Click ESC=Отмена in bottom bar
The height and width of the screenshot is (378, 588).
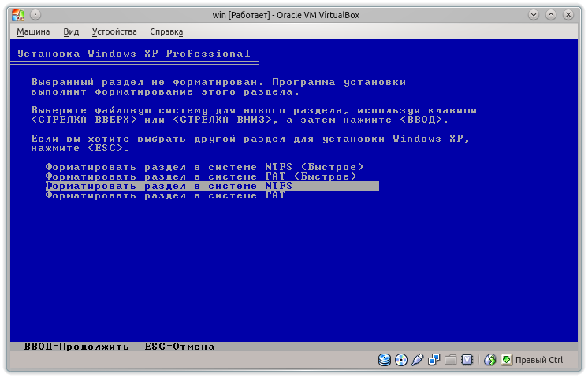tap(180, 346)
